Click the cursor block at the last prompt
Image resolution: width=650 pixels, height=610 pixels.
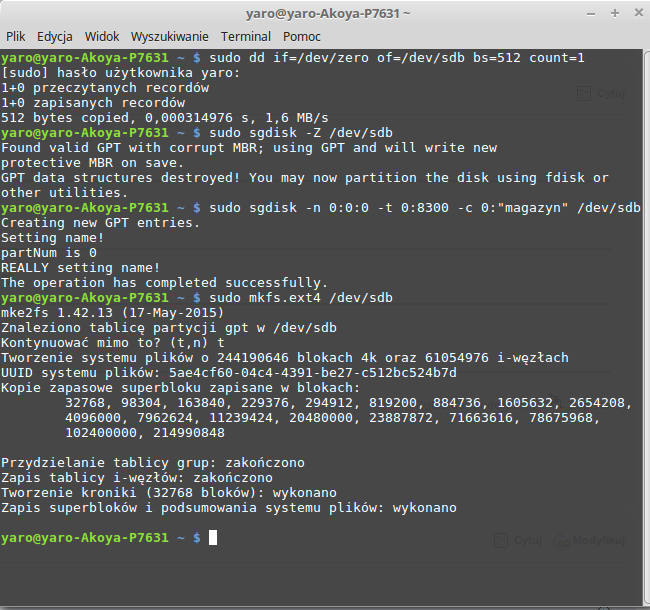point(213,537)
